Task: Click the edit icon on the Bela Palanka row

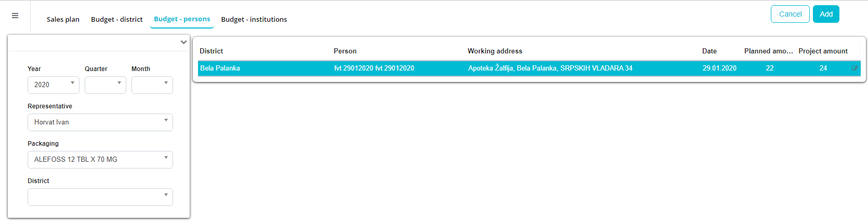Action: 854,68
